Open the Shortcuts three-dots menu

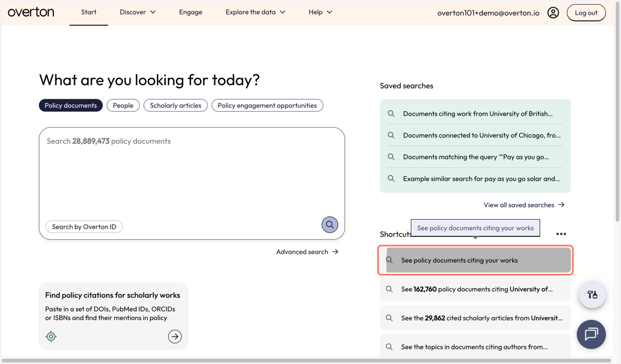(x=561, y=234)
